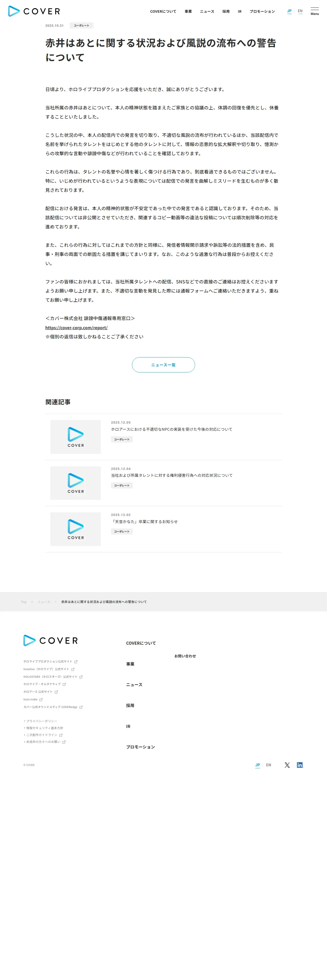The height and width of the screenshot is (980, 327).
Task: Open 事業 in the footer nav
Action: [x=130, y=664]
